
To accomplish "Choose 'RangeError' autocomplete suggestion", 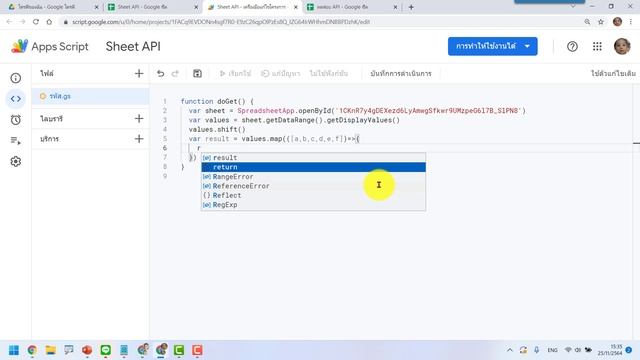I will point(313,177).
